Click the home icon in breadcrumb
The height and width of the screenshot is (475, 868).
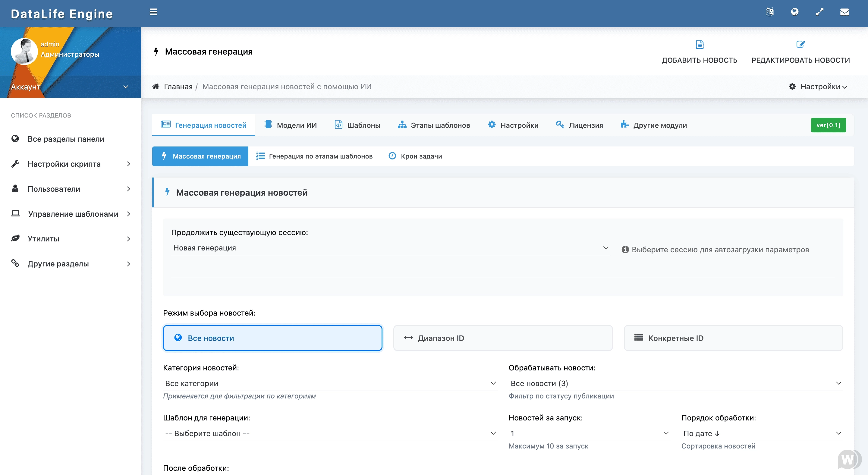tap(156, 87)
